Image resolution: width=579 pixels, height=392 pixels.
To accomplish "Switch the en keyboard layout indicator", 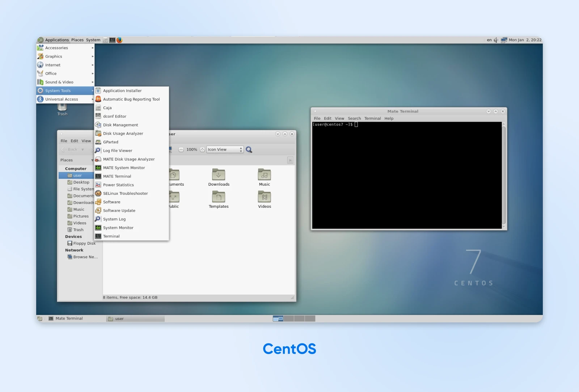I will tap(489, 40).
